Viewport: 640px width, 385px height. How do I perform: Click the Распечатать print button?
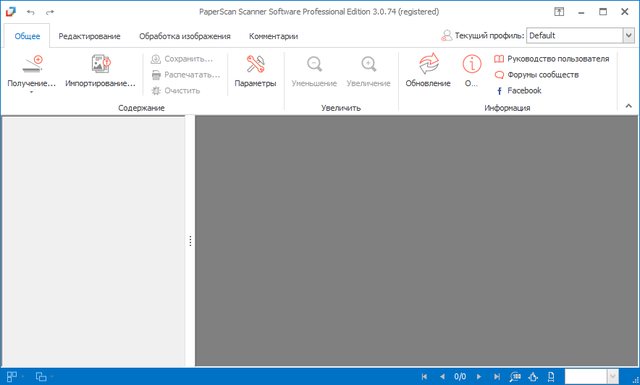(x=186, y=75)
